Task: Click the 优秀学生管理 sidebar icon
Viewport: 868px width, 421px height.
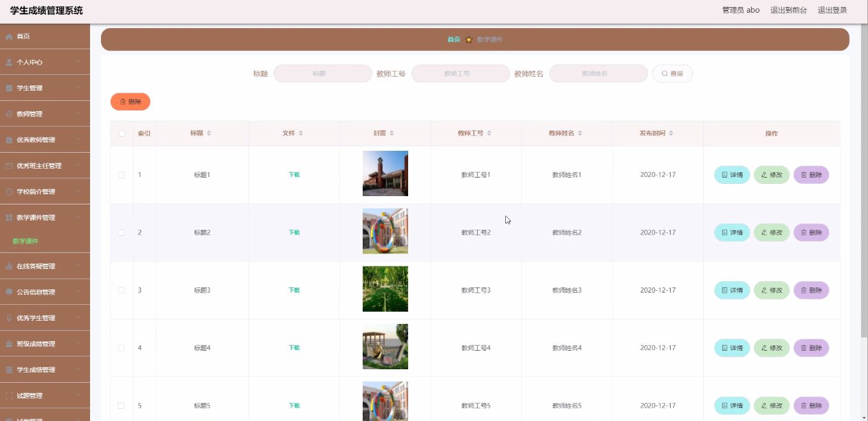Action: (9, 318)
